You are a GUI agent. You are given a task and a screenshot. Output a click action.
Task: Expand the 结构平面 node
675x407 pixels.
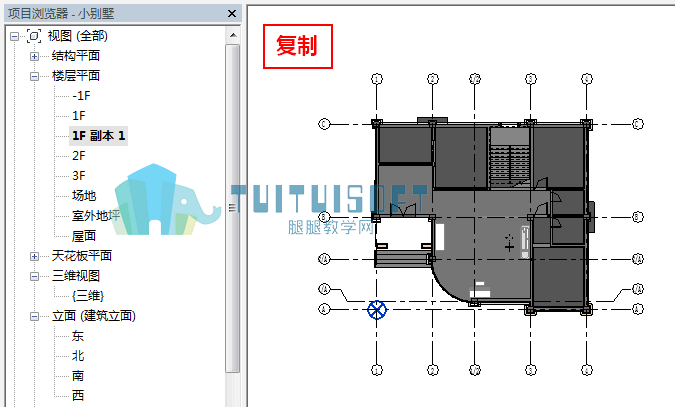[x=34, y=56]
